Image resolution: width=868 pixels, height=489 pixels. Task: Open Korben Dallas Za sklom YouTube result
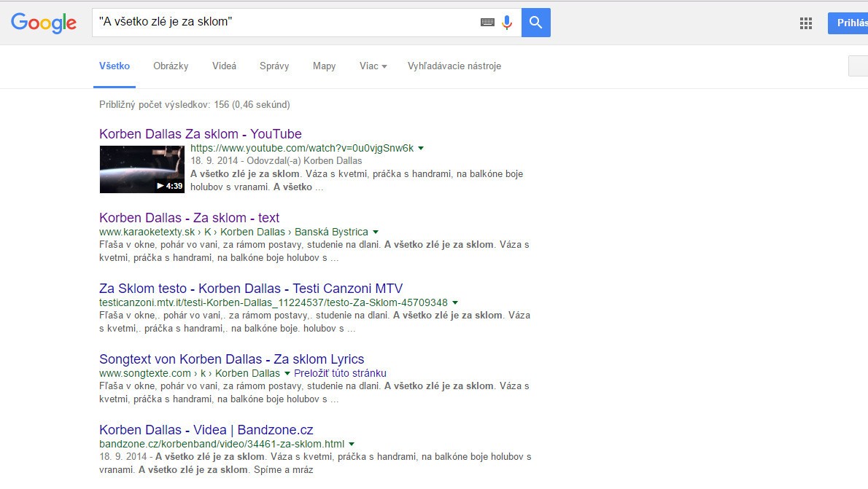point(200,134)
